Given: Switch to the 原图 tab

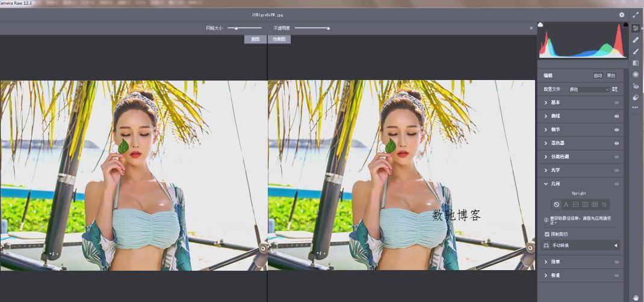Looking at the screenshot, I should 255,39.
